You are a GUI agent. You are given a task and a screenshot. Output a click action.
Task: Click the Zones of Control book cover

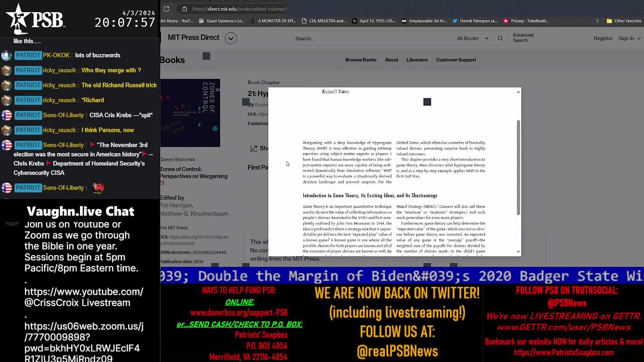pyautogui.click(x=190, y=113)
